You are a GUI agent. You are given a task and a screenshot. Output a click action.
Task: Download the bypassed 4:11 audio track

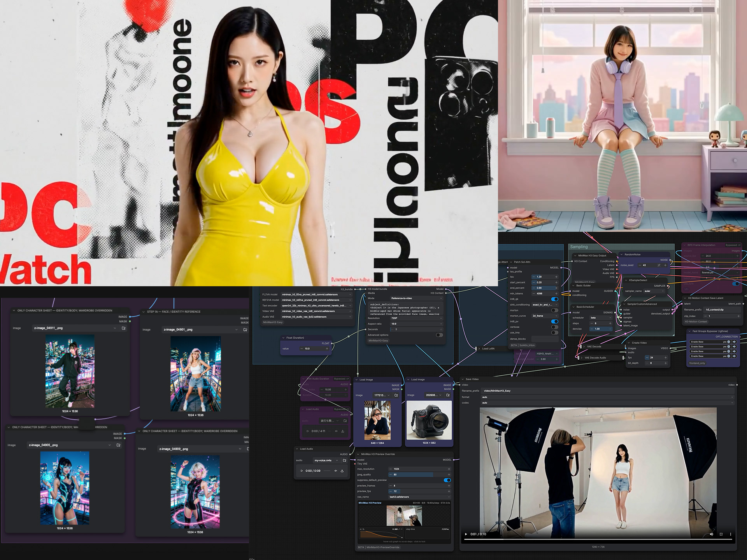tap(343, 431)
